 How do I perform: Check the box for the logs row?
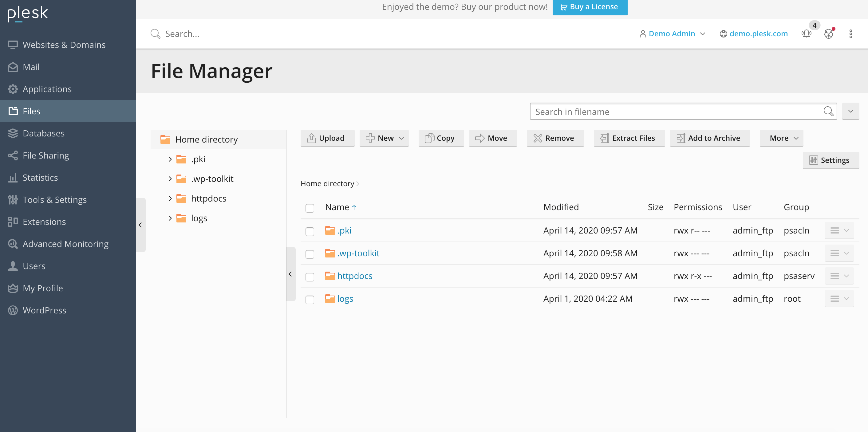tap(310, 299)
